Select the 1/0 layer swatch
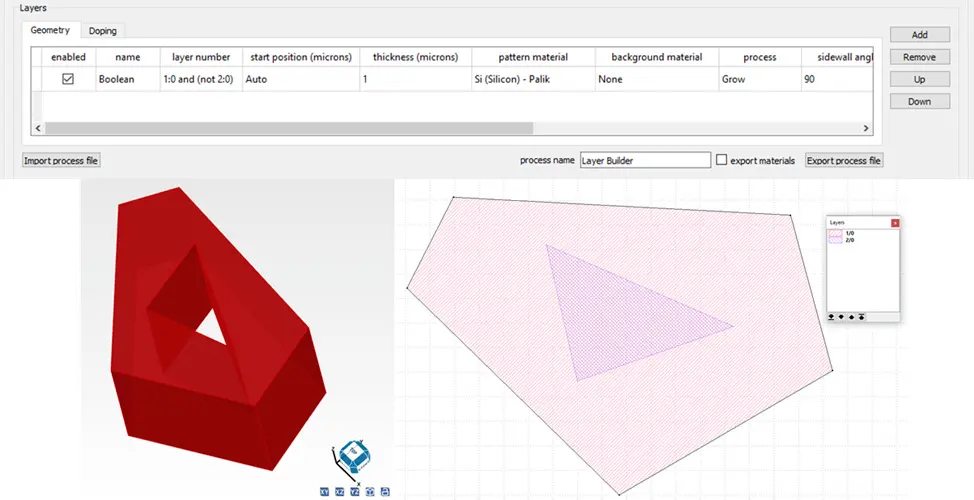974x500 pixels. tap(835, 234)
